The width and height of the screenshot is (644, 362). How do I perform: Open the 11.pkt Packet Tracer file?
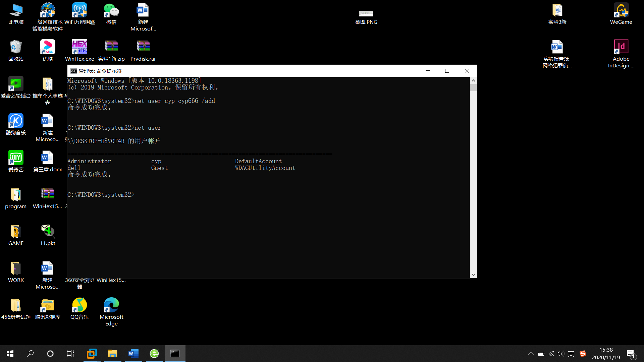[48, 231]
